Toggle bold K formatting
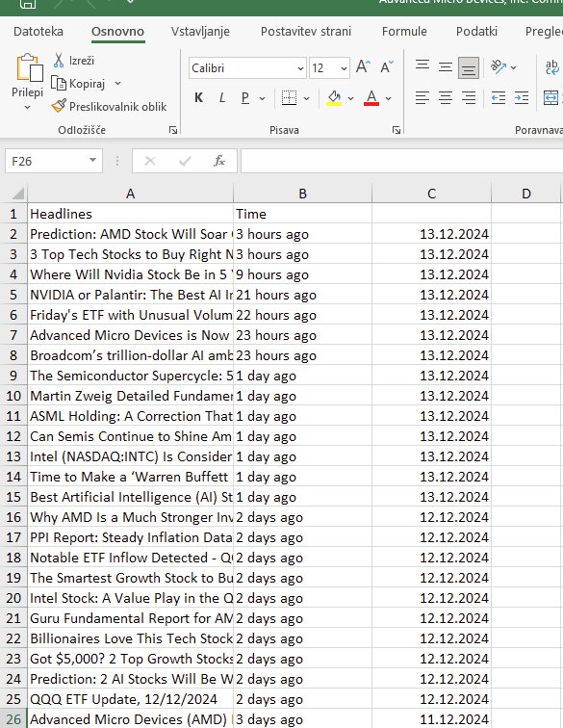The image size is (563, 728). [x=198, y=98]
